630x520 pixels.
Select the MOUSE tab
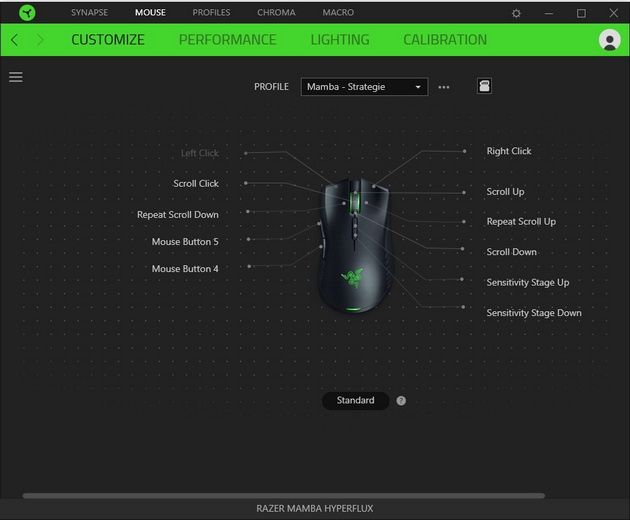click(x=150, y=12)
